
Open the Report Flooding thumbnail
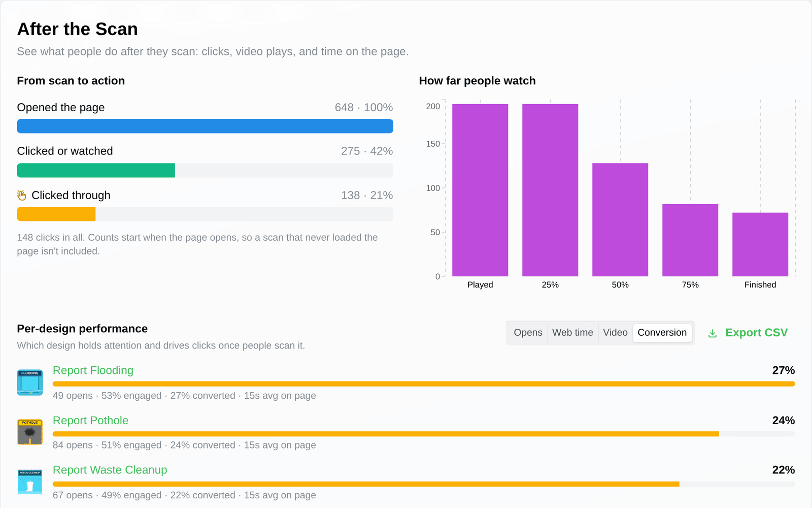coord(30,383)
